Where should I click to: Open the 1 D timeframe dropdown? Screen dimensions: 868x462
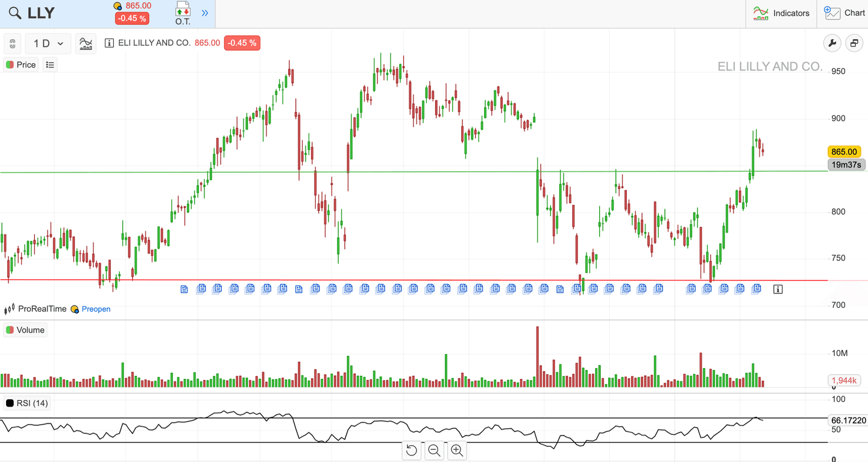[x=48, y=43]
